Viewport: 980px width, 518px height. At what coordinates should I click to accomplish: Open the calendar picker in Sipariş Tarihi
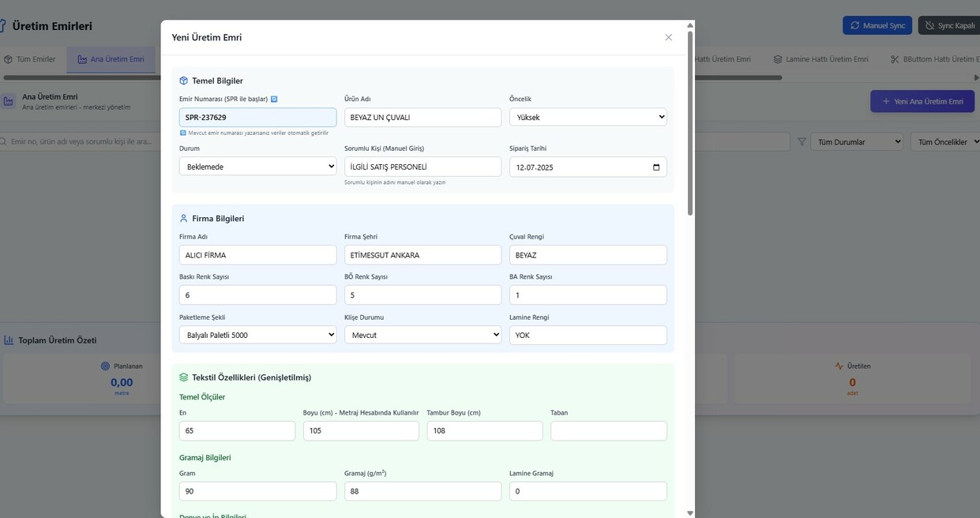pos(656,167)
